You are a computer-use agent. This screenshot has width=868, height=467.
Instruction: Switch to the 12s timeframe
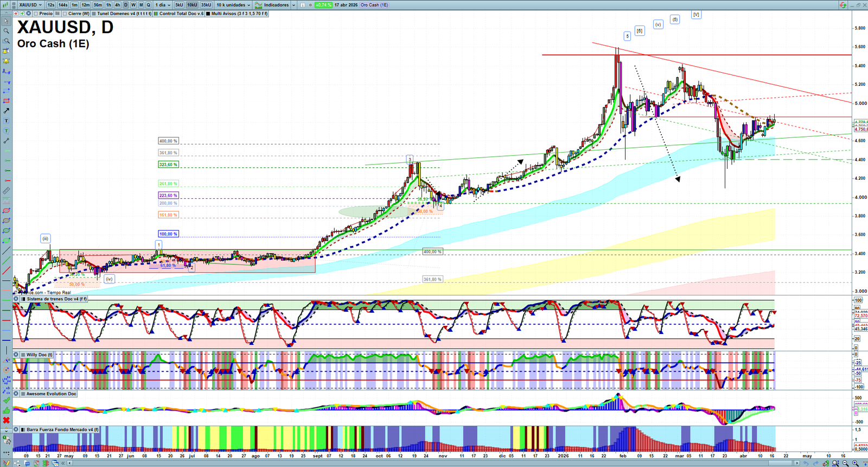(x=51, y=5)
